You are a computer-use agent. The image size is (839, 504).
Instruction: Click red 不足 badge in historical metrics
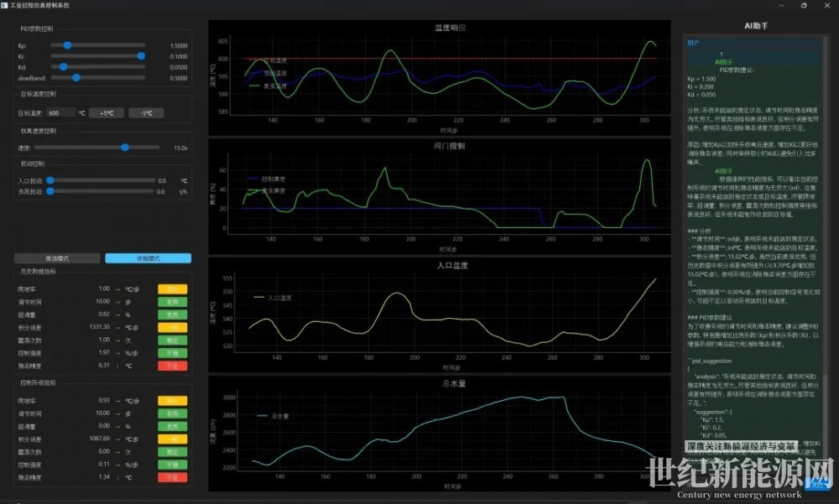point(172,366)
